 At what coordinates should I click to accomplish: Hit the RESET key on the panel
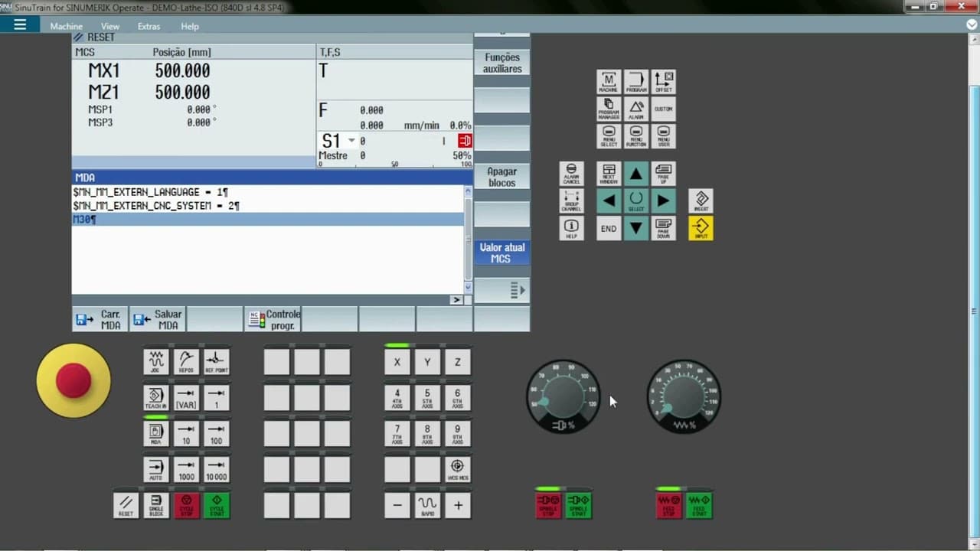126,506
